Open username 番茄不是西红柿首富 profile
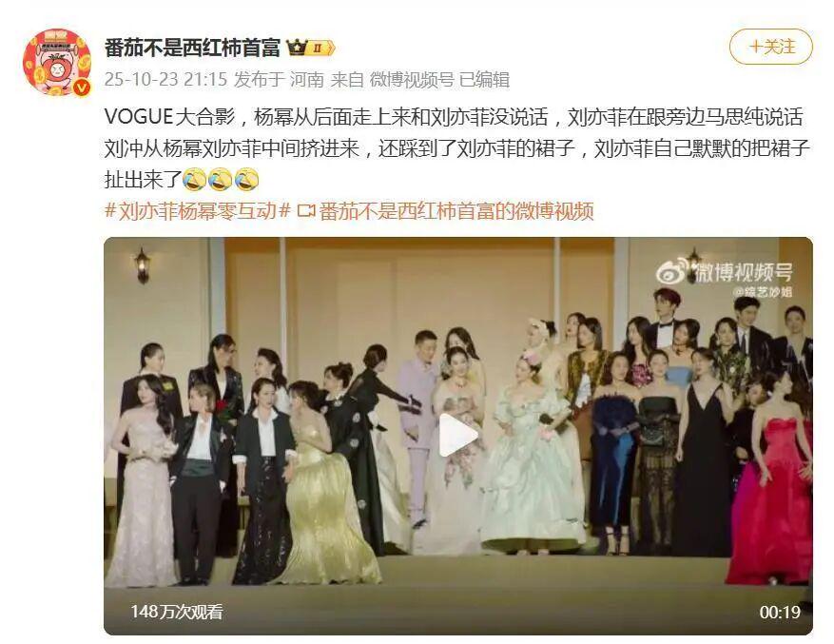The width and height of the screenshot is (834, 644). click(192, 48)
